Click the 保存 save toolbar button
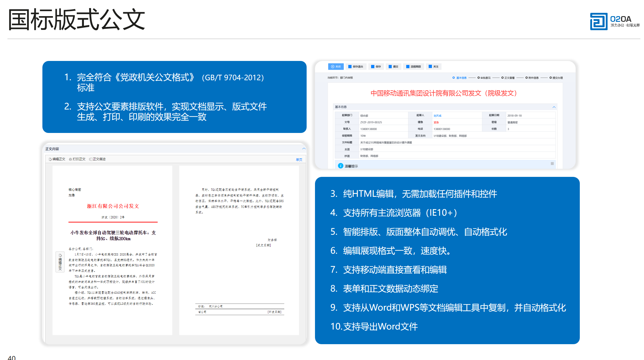644x360 pixels. [376, 67]
